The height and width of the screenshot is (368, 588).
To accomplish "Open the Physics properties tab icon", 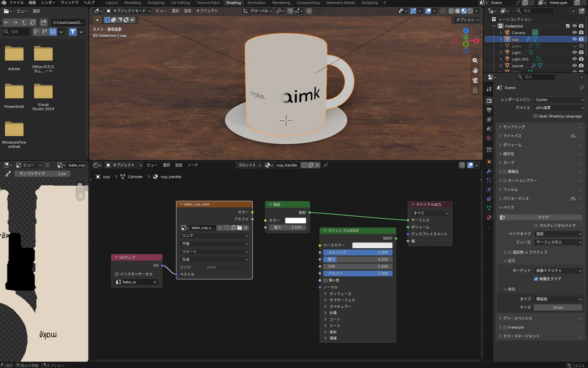I will (489, 189).
